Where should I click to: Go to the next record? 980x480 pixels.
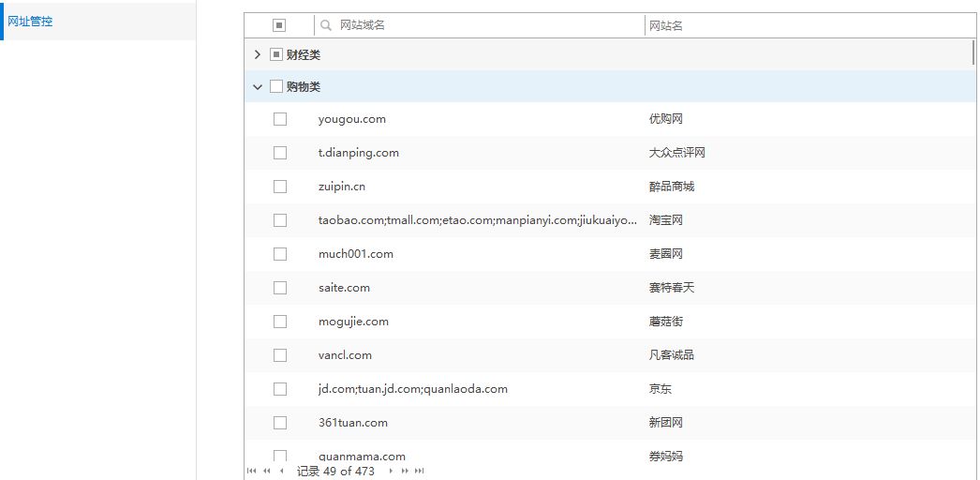pos(391,471)
